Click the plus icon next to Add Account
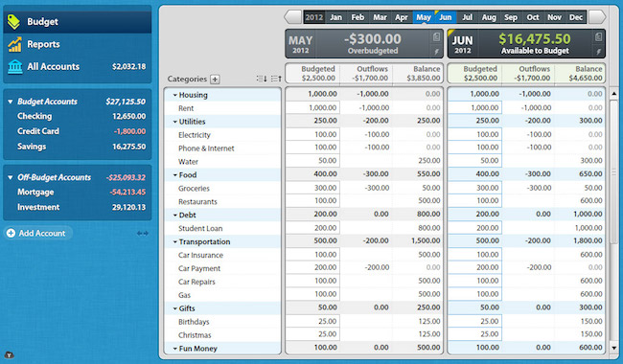Viewport: 623px width, 364px height. coord(12,233)
